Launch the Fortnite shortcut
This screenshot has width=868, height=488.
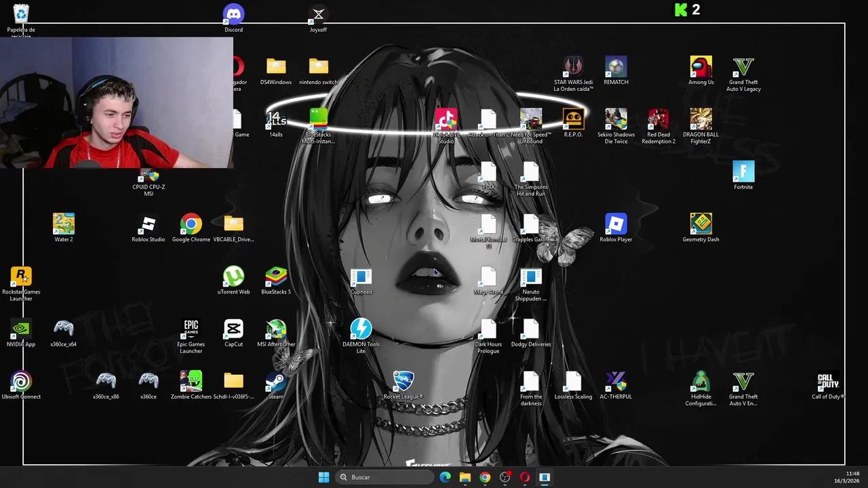tap(743, 176)
